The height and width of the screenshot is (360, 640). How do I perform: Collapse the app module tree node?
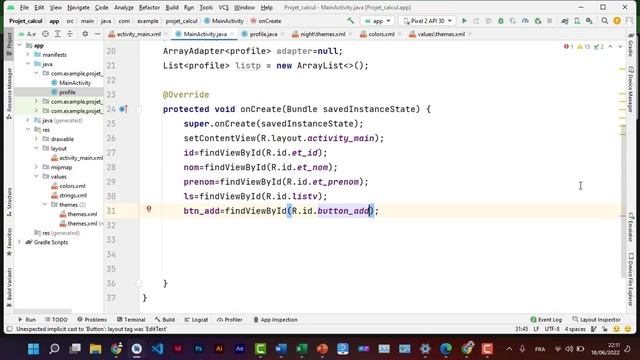tap(20, 45)
